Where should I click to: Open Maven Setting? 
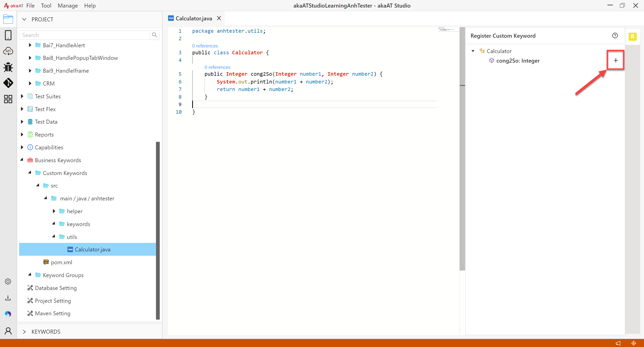53,313
